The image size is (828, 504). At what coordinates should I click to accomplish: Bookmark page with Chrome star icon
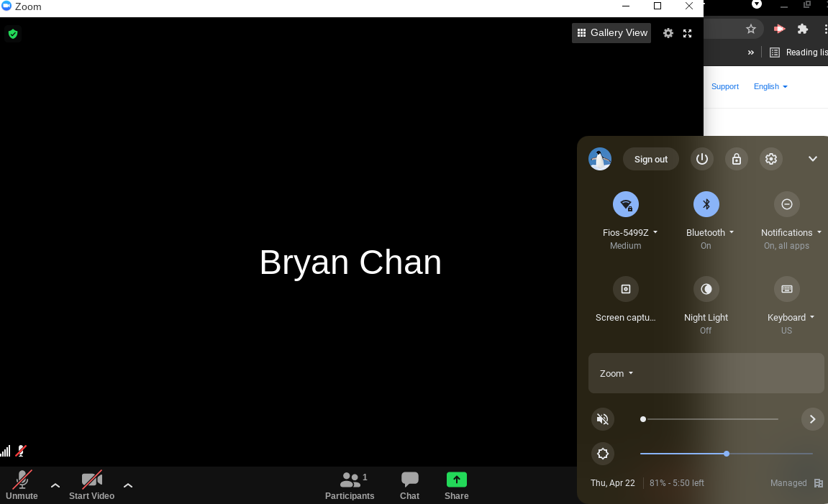[x=751, y=29]
